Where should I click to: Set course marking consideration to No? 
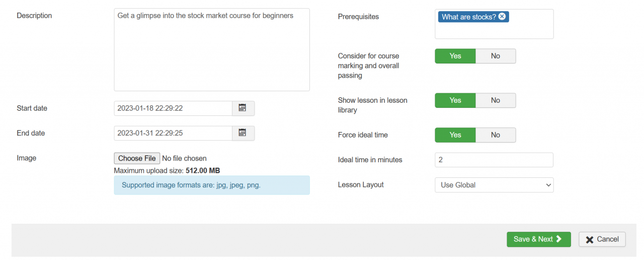[495, 56]
